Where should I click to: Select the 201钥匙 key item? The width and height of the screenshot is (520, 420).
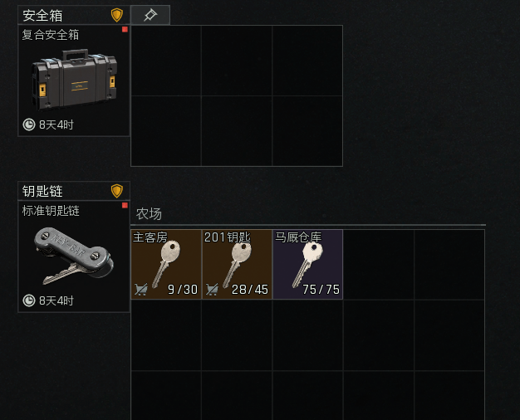coord(237,264)
